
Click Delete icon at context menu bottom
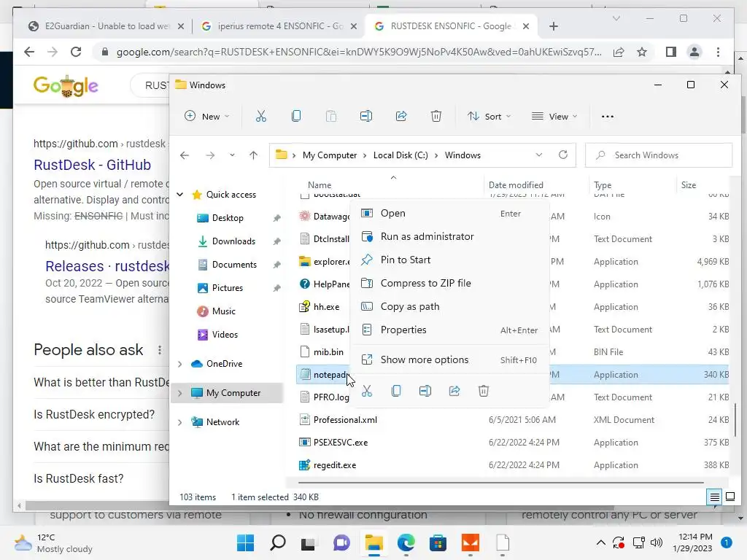point(484,391)
